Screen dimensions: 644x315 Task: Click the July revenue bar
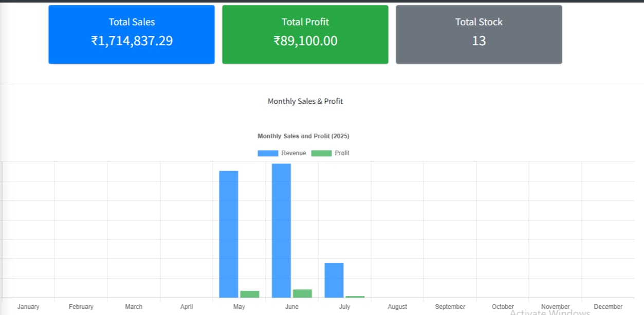(334, 280)
